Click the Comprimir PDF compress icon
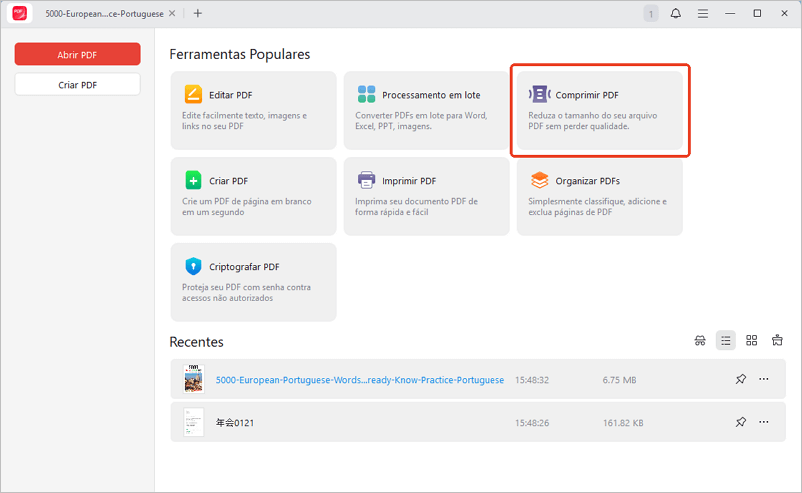The width and height of the screenshot is (802, 493). 539,94
